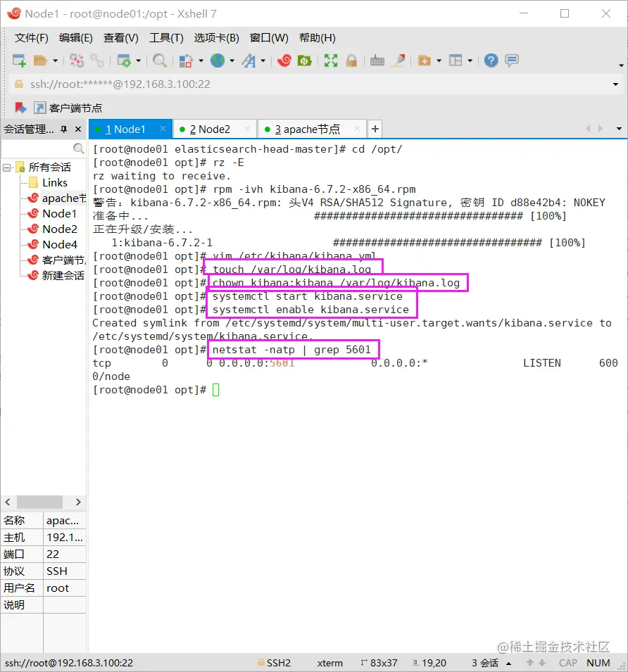Open the 文件(F) menu
Screen dimensions: 628x672
click(x=31, y=38)
